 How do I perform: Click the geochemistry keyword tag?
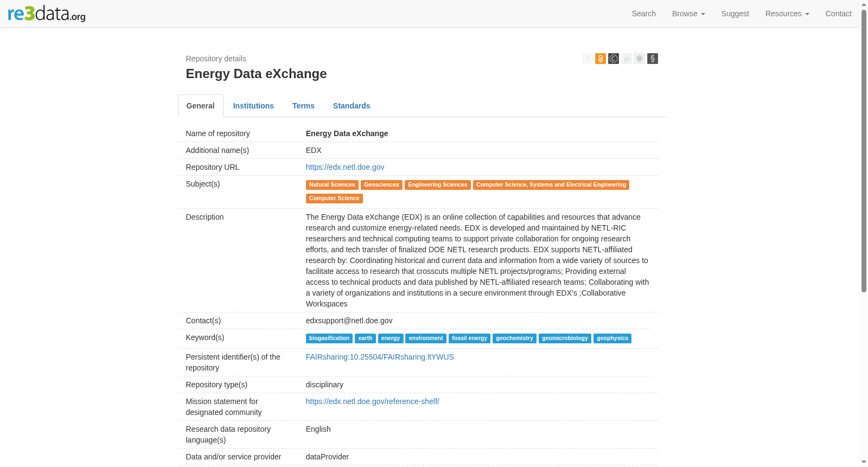514,338
